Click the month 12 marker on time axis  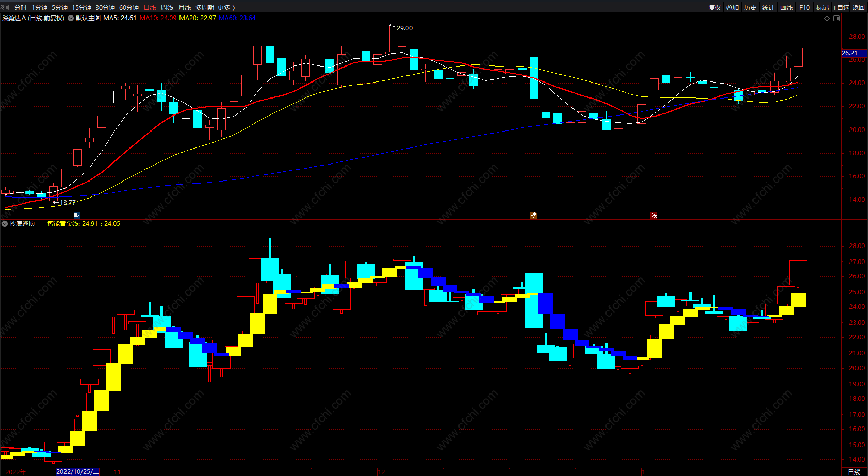click(x=381, y=472)
